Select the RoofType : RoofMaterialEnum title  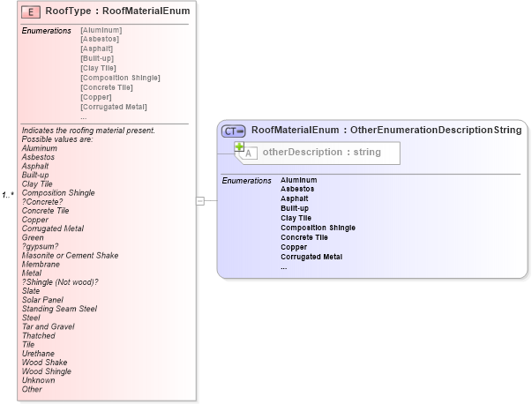pyautogui.click(x=117, y=11)
